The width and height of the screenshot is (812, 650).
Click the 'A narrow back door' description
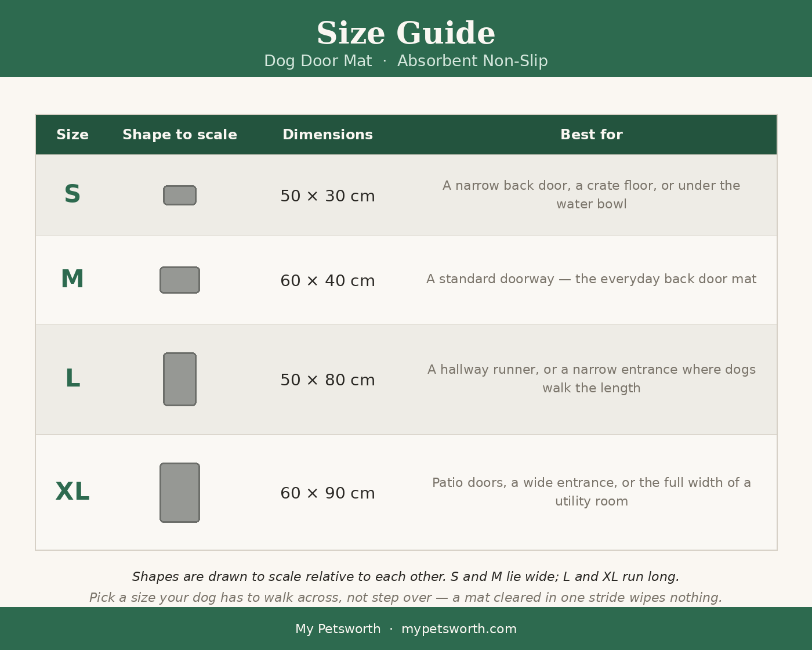pos(592,195)
